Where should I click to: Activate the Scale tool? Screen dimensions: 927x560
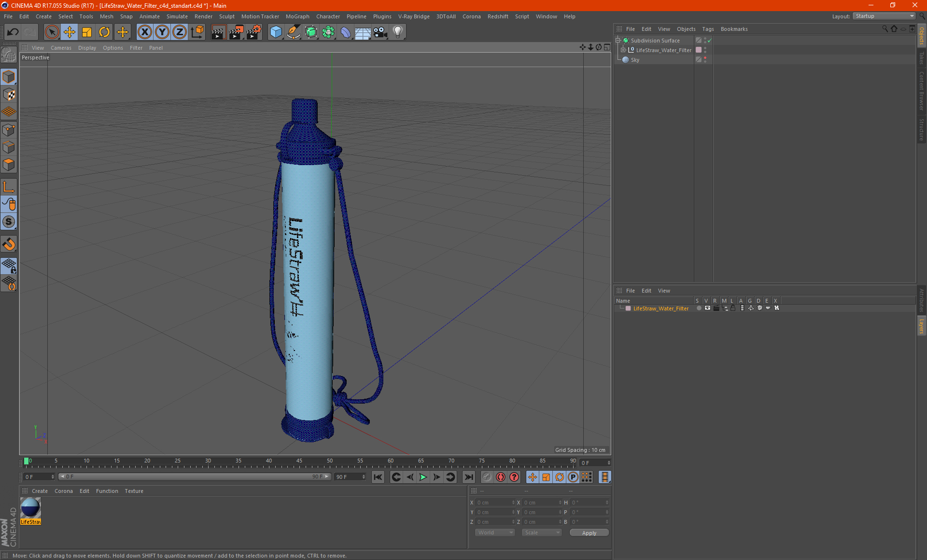tap(87, 32)
